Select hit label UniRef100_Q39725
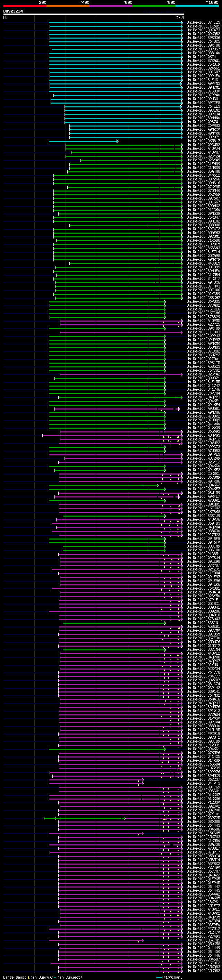The image size is (222, 980). click(203, 818)
